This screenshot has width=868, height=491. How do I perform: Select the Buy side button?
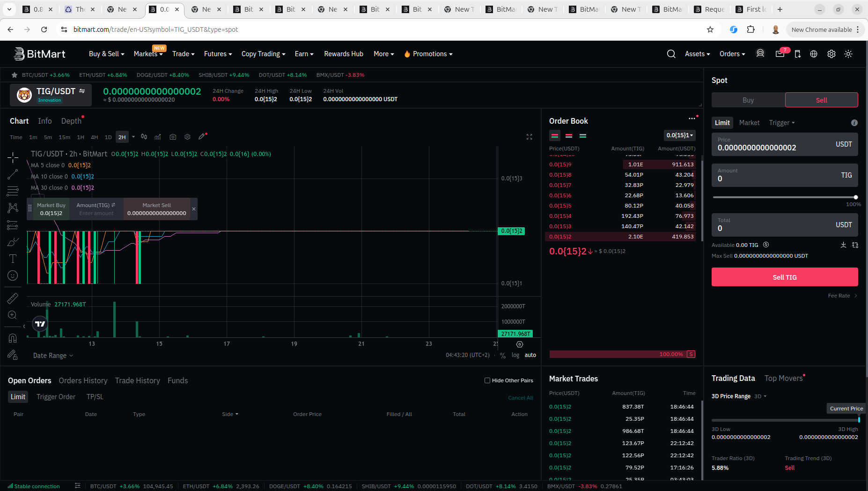tap(748, 100)
